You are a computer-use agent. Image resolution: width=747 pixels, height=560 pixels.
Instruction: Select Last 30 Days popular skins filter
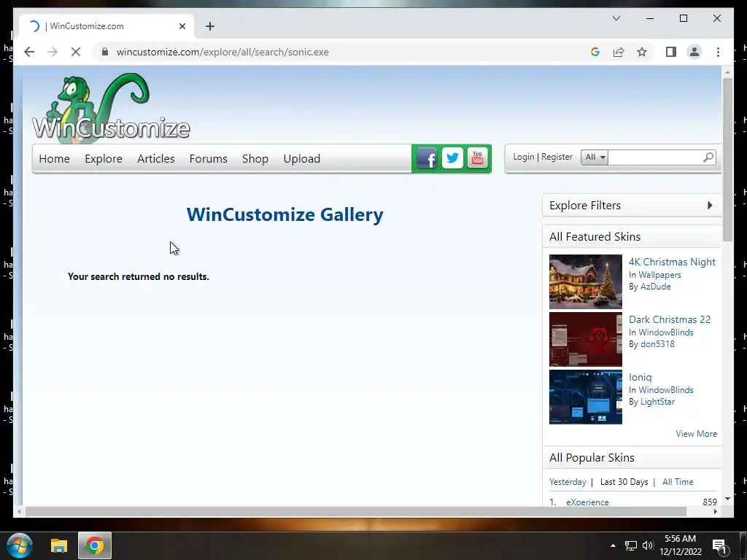coord(624,482)
